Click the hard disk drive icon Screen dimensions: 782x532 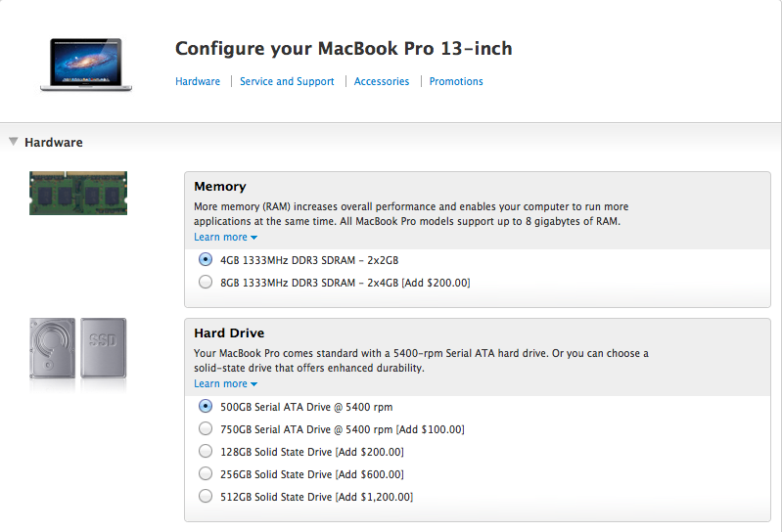pos(53,348)
